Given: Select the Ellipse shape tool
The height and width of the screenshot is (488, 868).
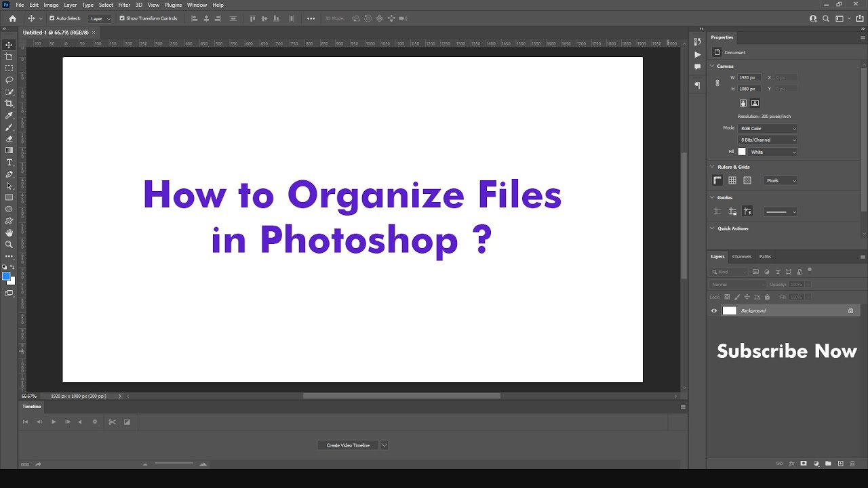Looking at the screenshot, I should [x=9, y=209].
